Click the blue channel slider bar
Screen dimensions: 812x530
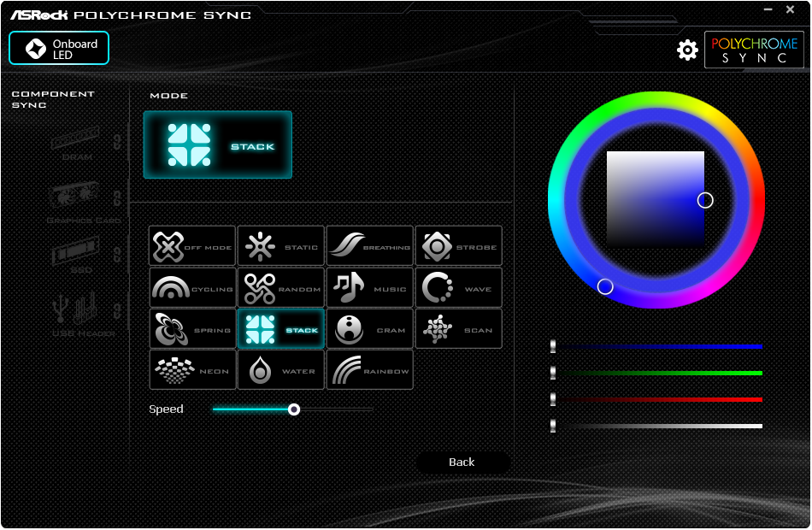[656, 346]
